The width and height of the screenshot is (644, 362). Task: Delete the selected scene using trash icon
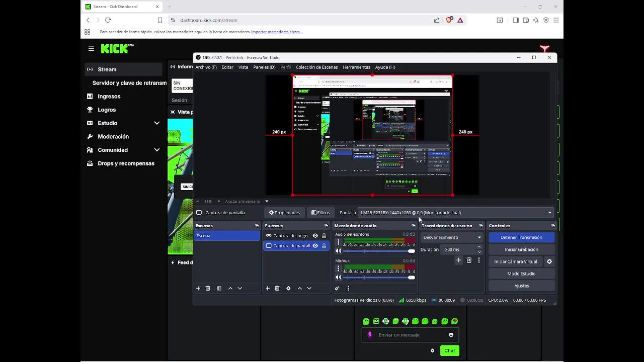pos(208,288)
